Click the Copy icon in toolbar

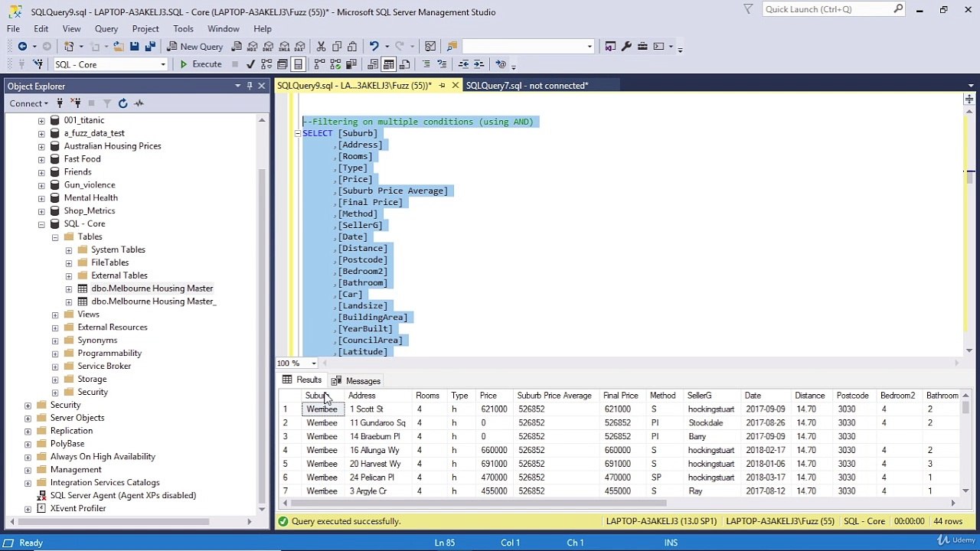tap(337, 47)
